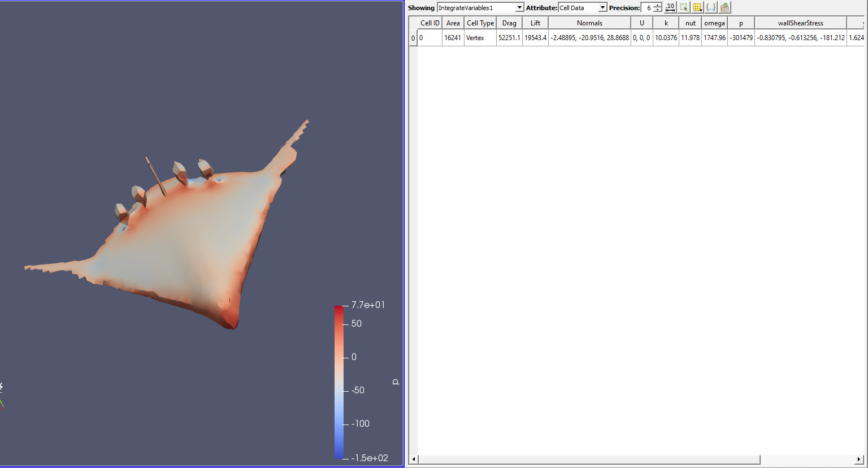Select the Cell Type value Vertex

(480, 38)
